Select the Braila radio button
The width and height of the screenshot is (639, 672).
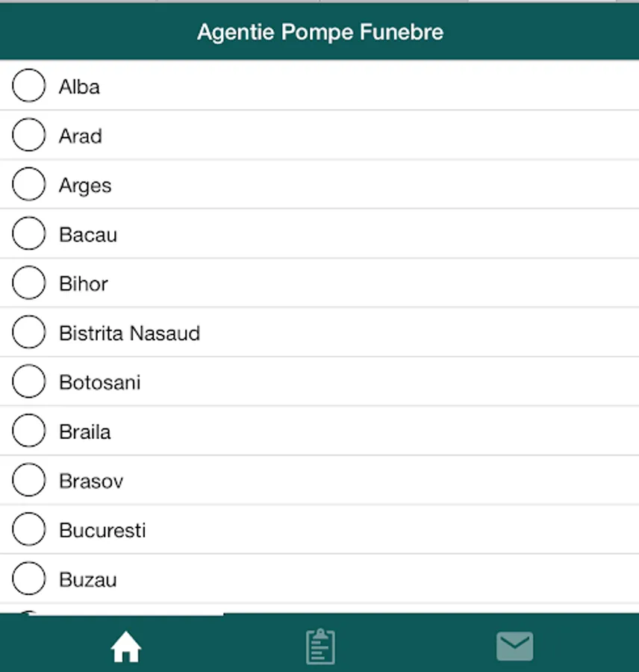click(x=29, y=431)
